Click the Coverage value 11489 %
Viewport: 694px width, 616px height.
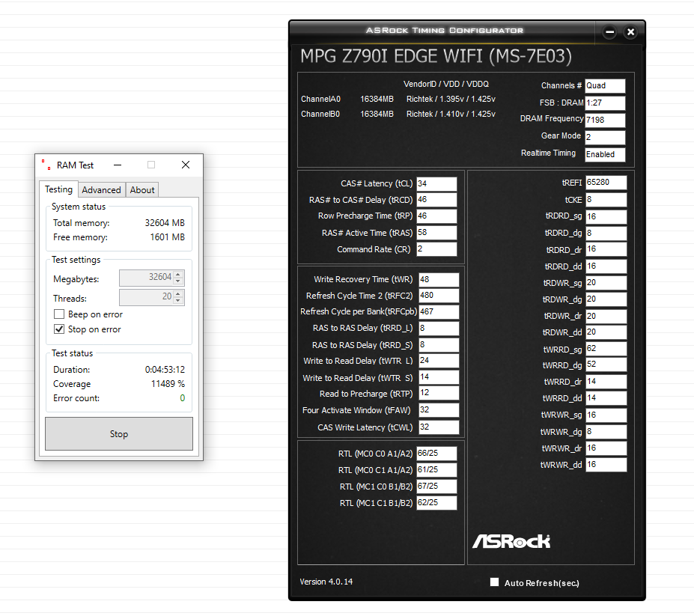[168, 384]
